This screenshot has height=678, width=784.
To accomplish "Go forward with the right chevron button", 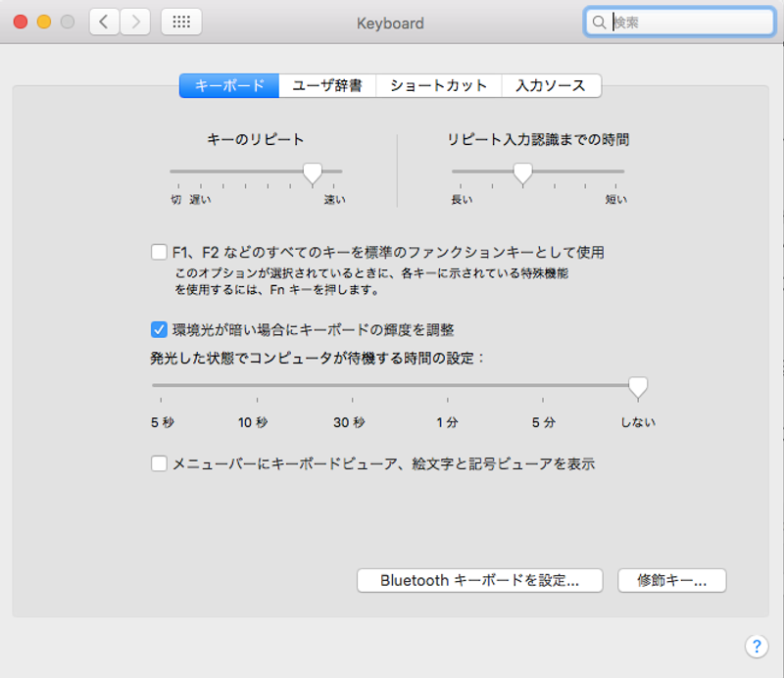I will (x=135, y=22).
